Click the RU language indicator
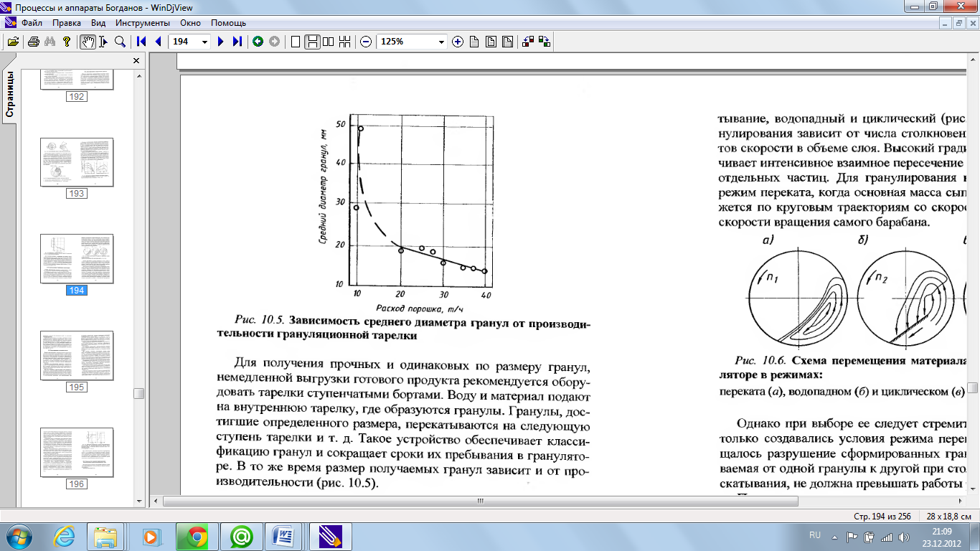Screen dimensions: 980x551 pyautogui.click(x=815, y=535)
